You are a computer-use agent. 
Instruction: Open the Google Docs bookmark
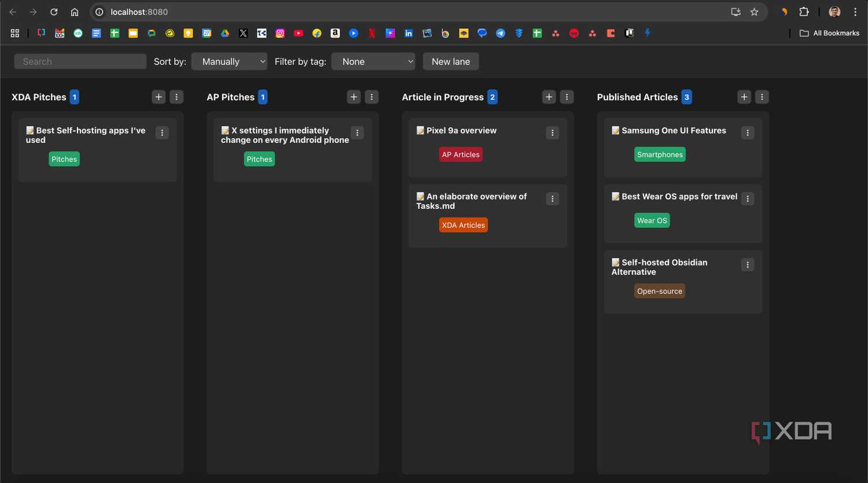click(x=96, y=34)
